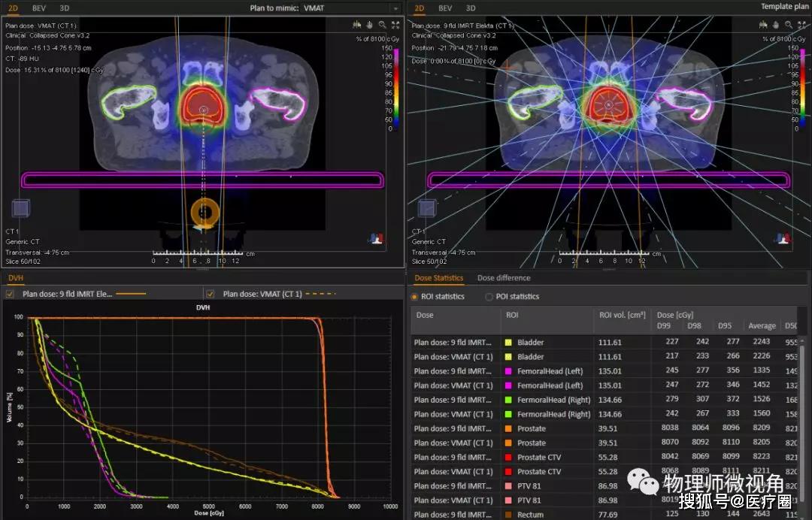Click the fullscreen icon in template plan view
The width and height of the screenshot is (812, 520).
point(800,25)
